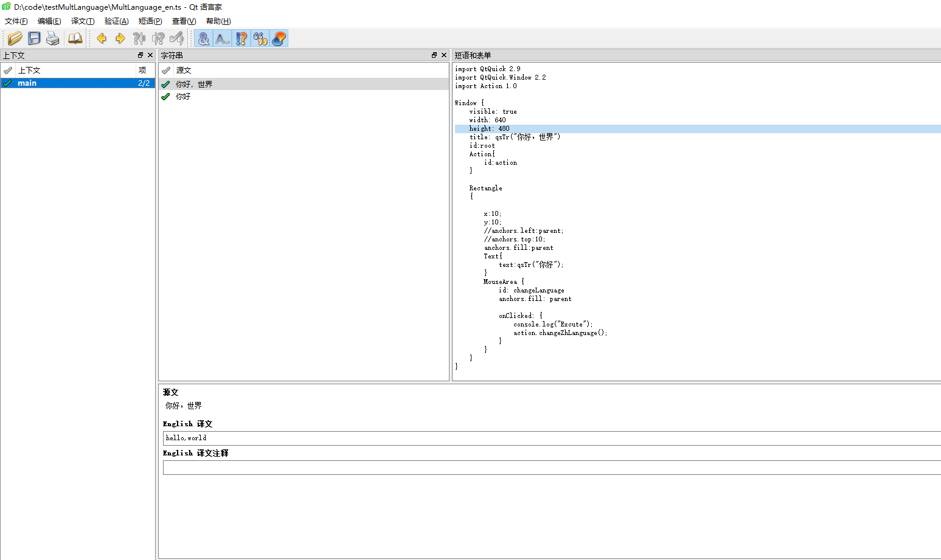Open the 帮助(H) menu
The height and width of the screenshot is (560, 941).
218,21
